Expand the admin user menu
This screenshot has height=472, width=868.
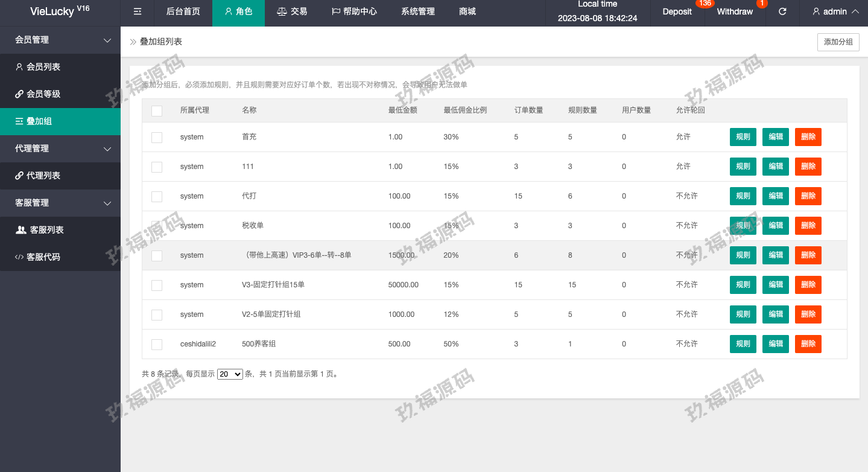835,11
